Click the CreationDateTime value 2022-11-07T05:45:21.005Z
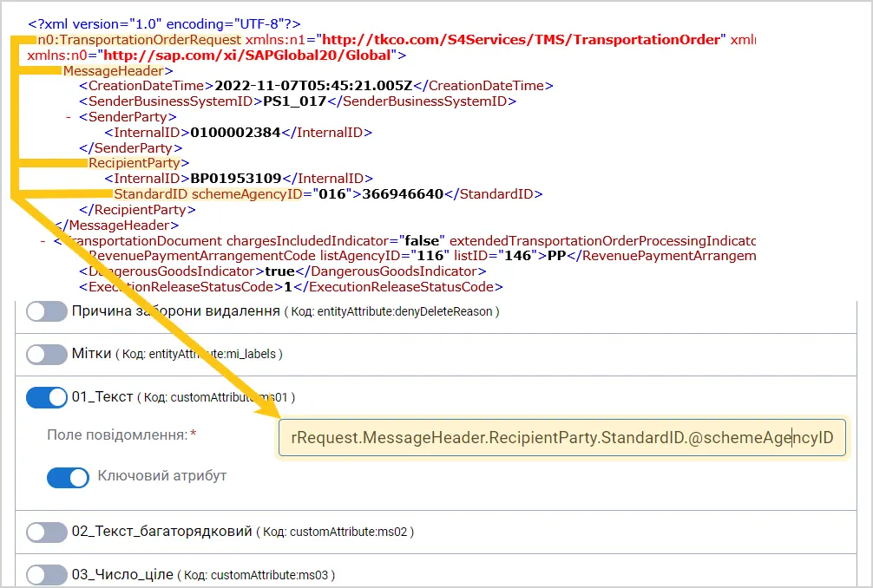 (x=313, y=86)
